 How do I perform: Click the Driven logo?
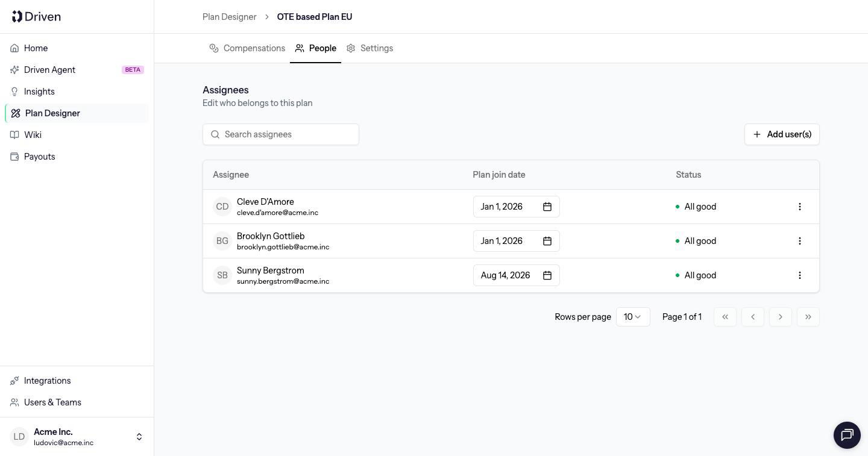[36, 16]
